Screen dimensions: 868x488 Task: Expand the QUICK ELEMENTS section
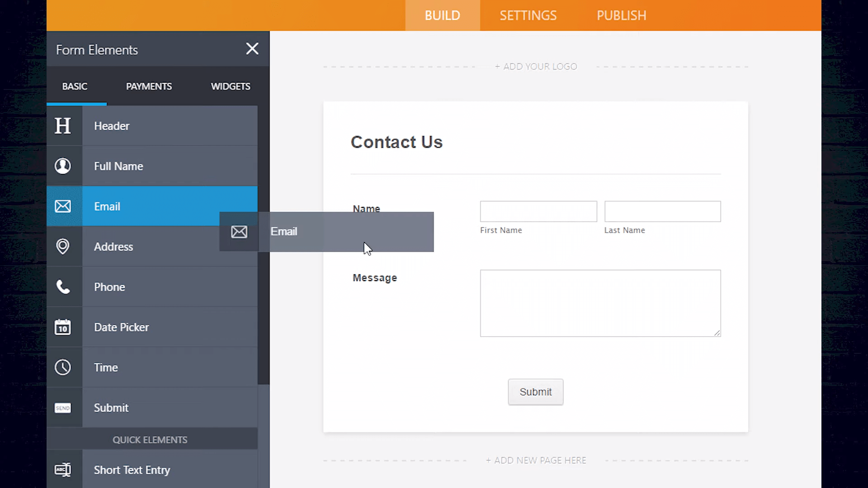(x=150, y=440)
